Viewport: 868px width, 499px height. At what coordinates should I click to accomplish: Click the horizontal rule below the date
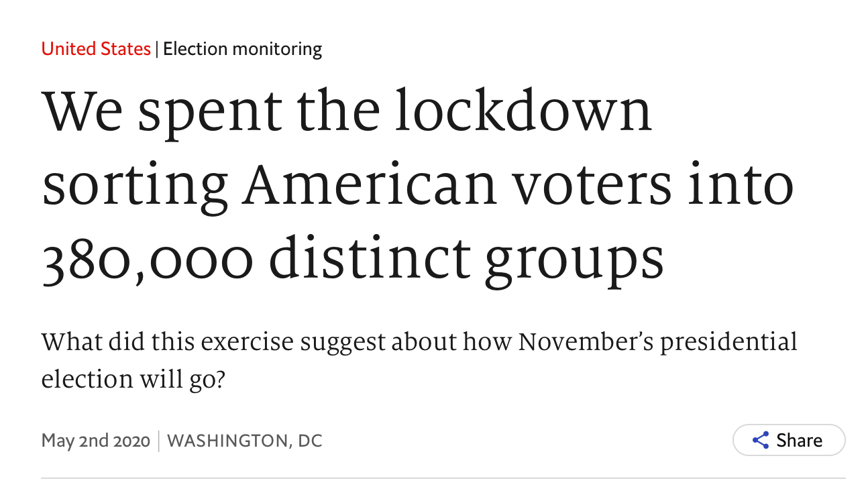[x=443, y=478]
